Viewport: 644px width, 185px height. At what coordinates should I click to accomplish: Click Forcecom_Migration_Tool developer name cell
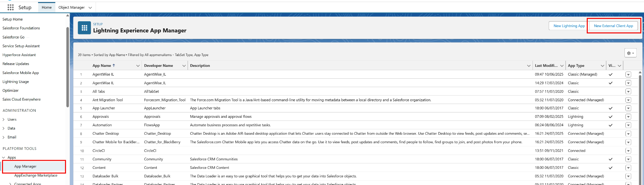pos(165,100)
